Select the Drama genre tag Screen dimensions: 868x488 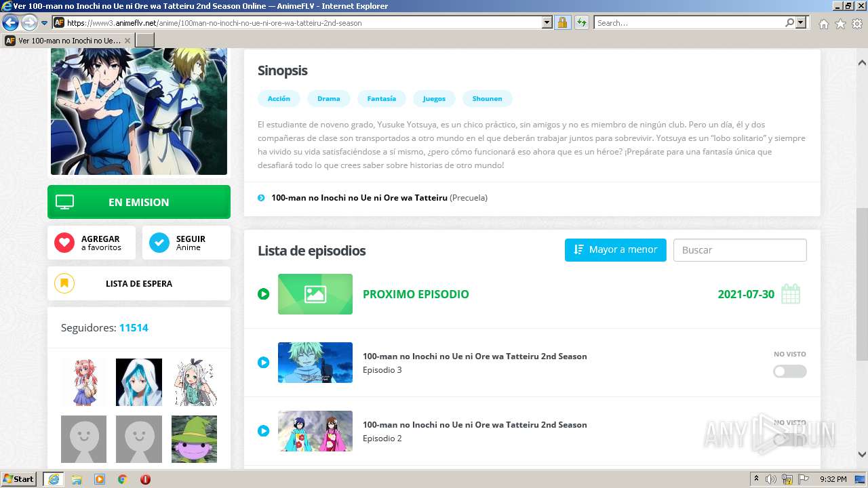point(329,99)
